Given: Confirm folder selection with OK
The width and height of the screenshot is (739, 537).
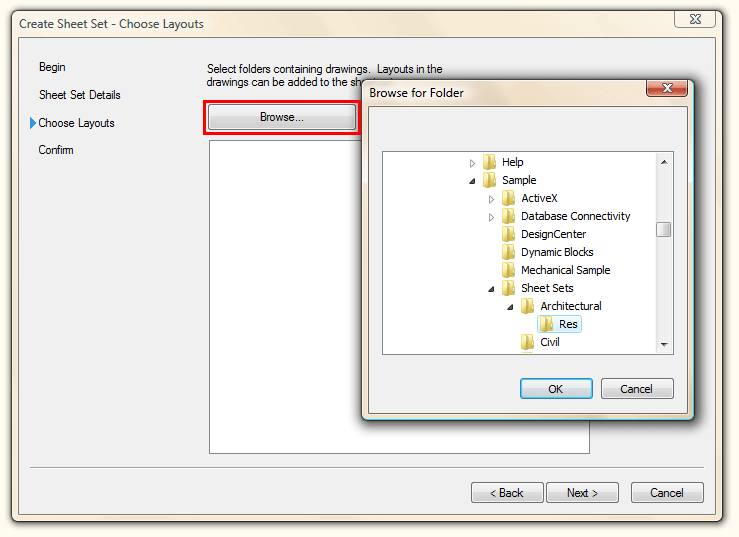Looking at the screenshot, I should click(556, 388).
